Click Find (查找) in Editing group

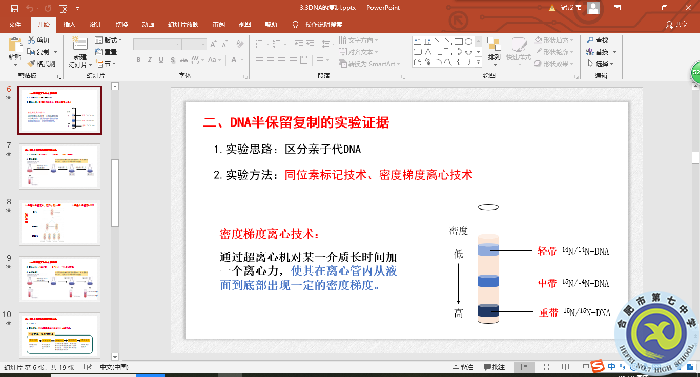tap(597, 40)
